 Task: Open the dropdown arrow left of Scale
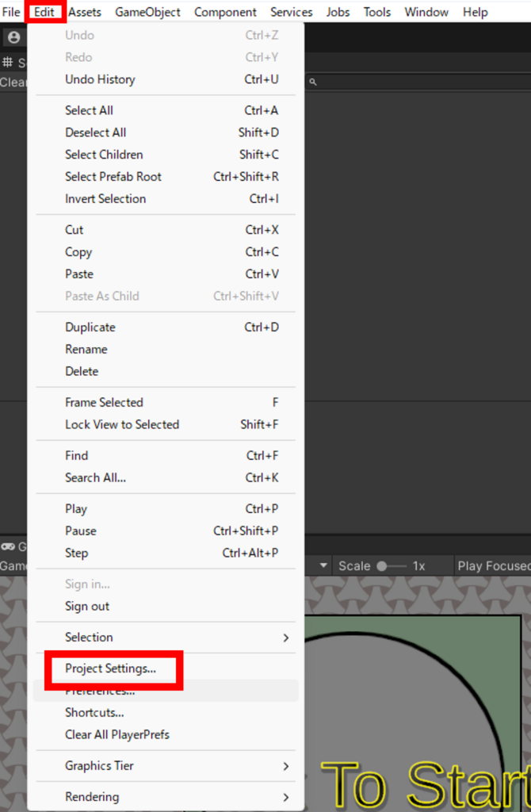[323, 566]
